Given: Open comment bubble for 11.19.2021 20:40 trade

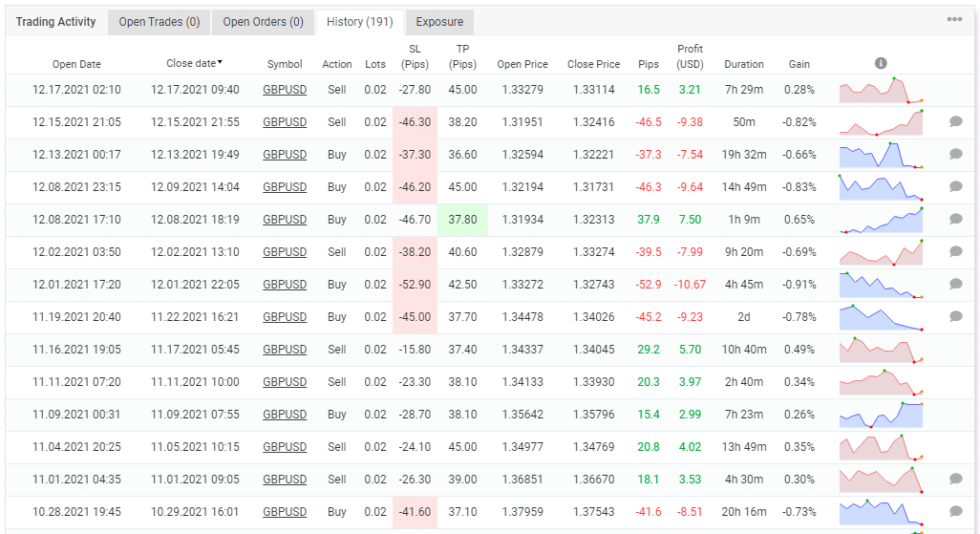Looking at the screenshot, I should coord(955,316).
